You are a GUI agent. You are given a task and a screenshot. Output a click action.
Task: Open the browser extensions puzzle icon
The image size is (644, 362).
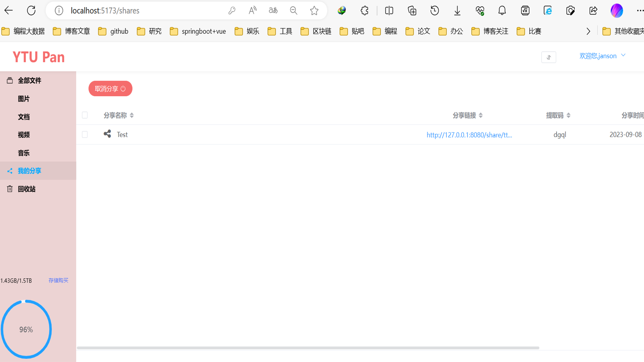pyautogui.click(x=365, y=10)
